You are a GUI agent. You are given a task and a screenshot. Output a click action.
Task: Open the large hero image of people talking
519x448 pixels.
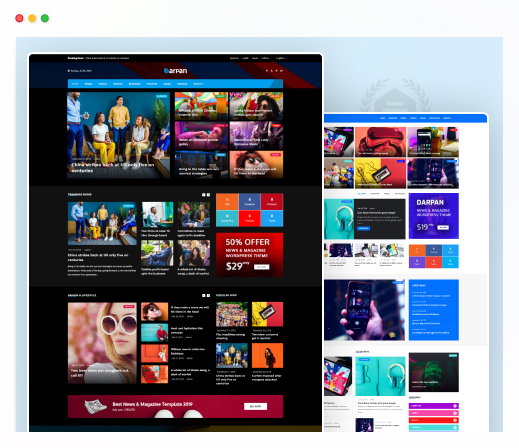[x=119, y=135]
